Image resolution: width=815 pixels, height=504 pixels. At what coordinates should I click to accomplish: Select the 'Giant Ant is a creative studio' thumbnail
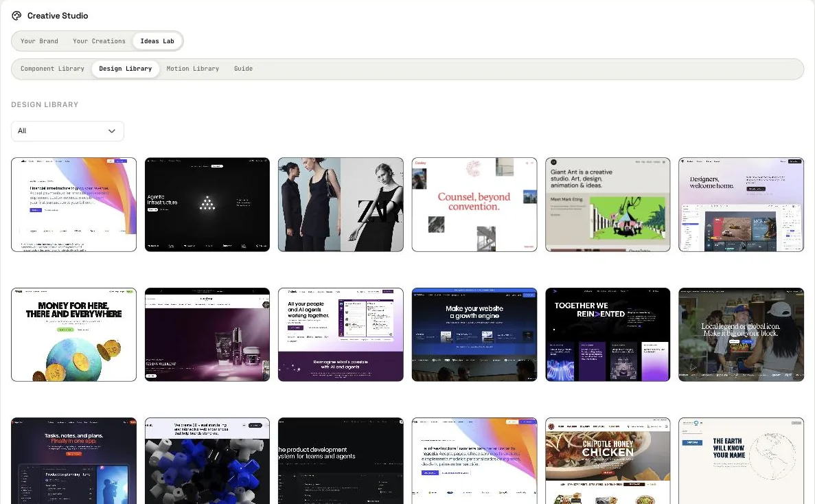click(608, 205)
